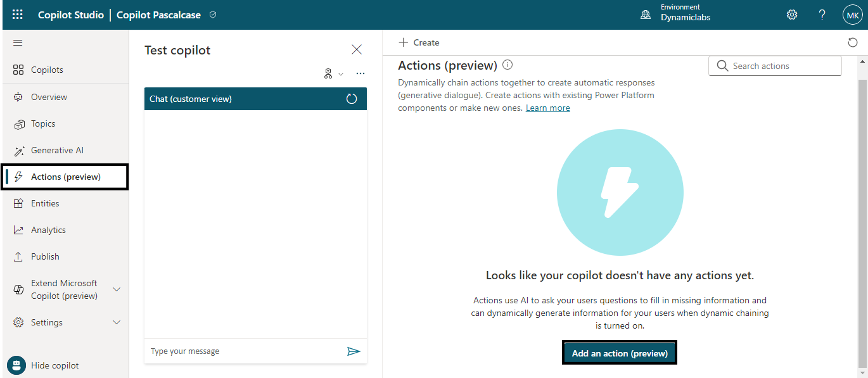Expand Extend Microsoft Copilot section
Viewport: 868px width, 378px height.
click(117, 289)
